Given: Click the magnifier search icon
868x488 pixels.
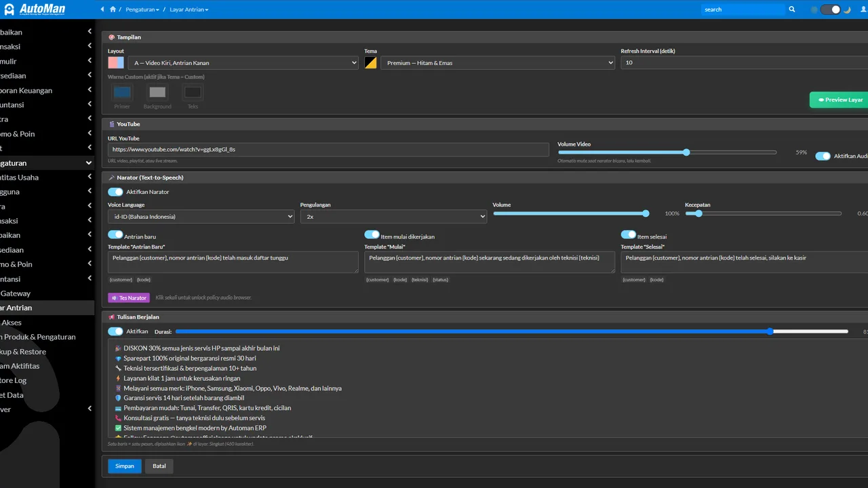Looking at the screenshot, I should point(791,9).
